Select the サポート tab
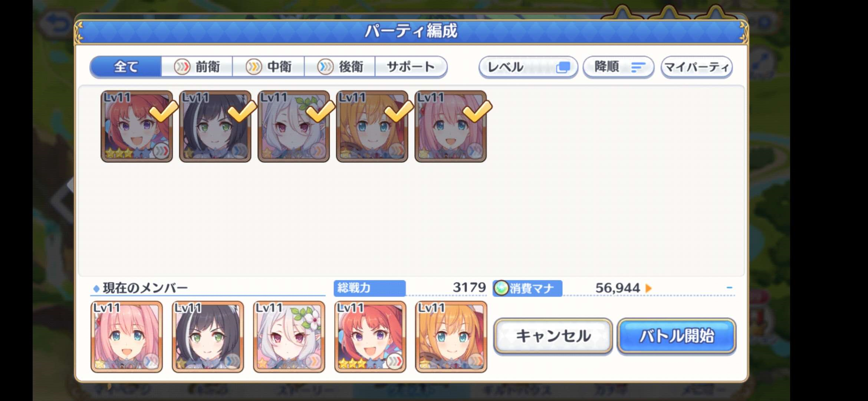The height and width of the screenshot is (401, 868). tap(411, 67)
